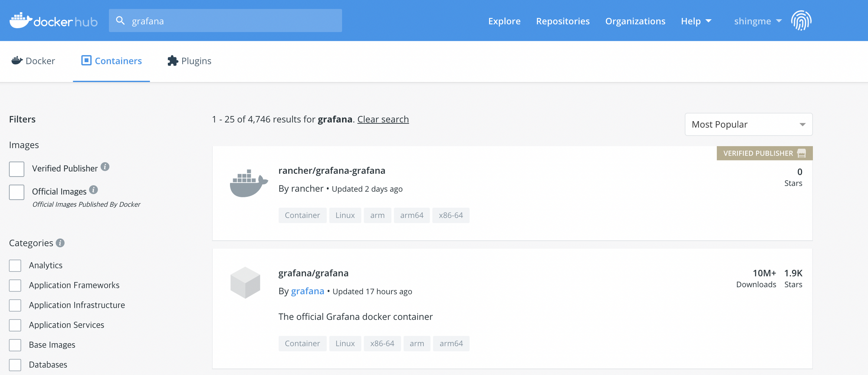Open the rancher/grafana-grafana result
Viewport: 868px width, 375px height.
tap(332, 170)
